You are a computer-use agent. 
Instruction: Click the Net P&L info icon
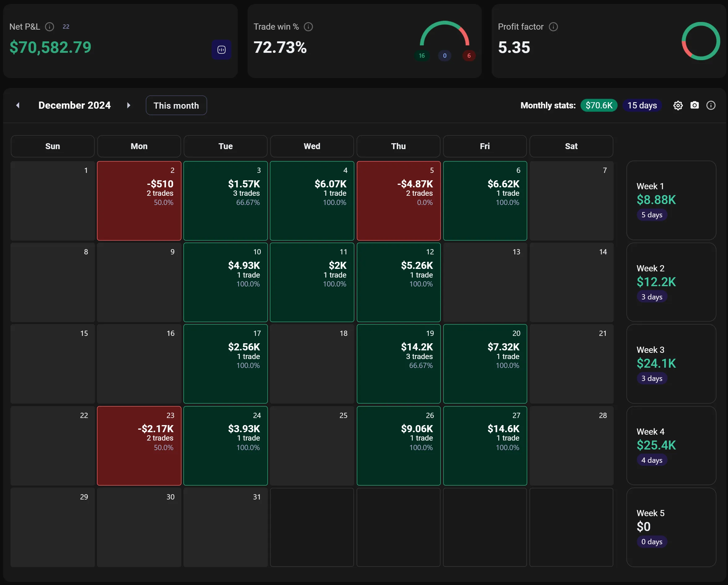[x=50, y=27]
